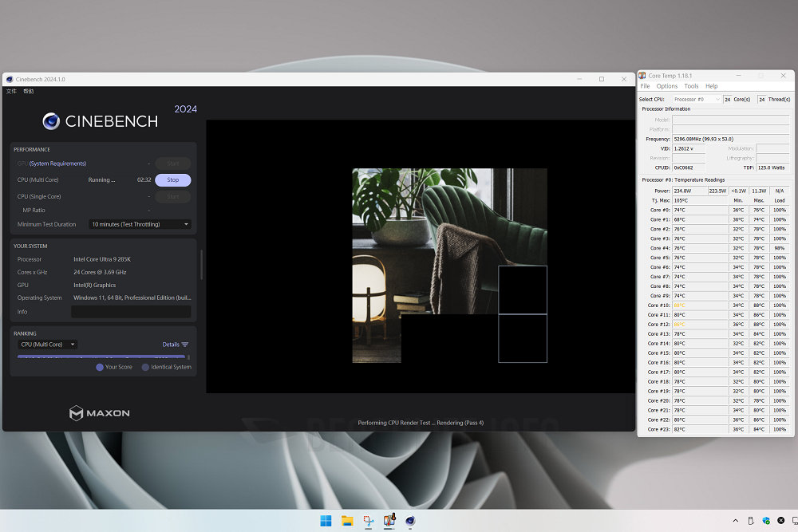798x532 pixels.
Task: Open the CPU (Multi Core) ranking dropdown
Action: coord(47,345)
